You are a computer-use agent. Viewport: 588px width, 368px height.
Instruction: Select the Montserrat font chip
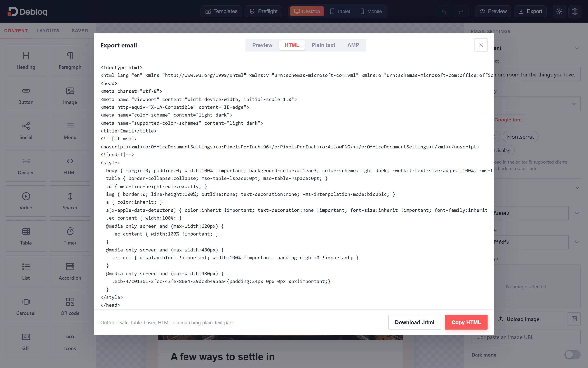tap(520, 137)
